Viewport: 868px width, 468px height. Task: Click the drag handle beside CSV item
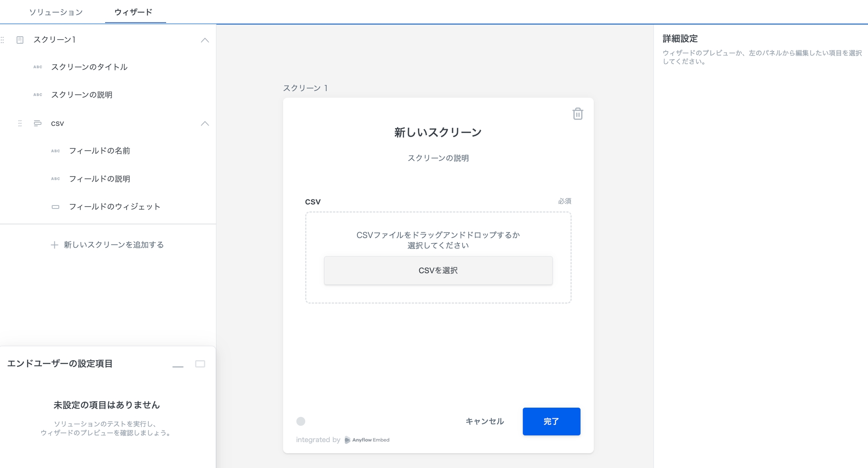pos(20,123)
